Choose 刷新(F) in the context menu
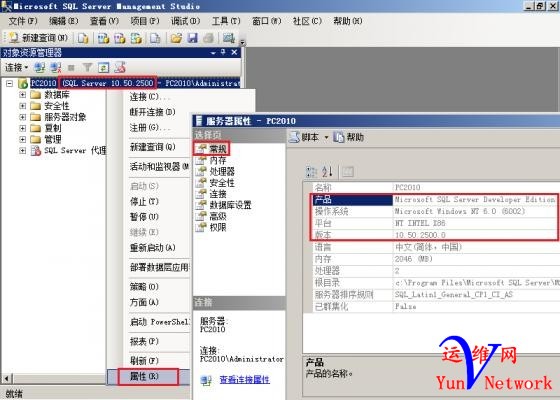This screenshot has width=560, height=400. [x=144, y=361]
